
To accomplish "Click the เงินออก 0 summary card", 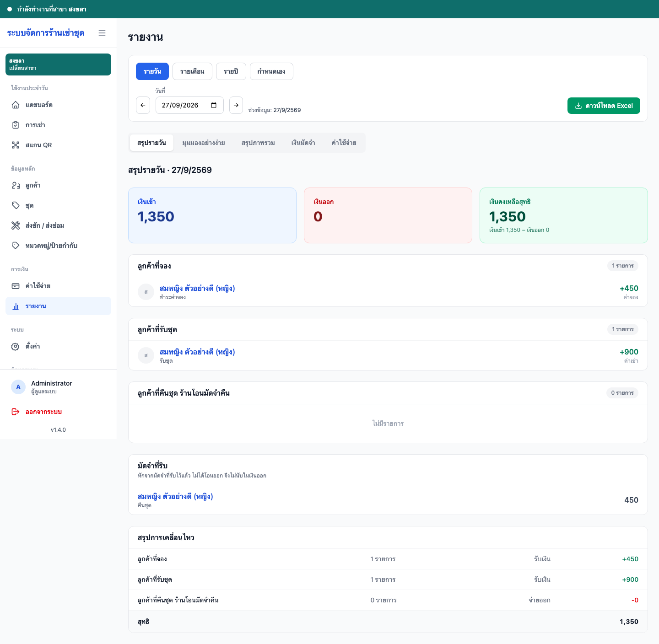I will pyautogui.click(x=388, y=215).
